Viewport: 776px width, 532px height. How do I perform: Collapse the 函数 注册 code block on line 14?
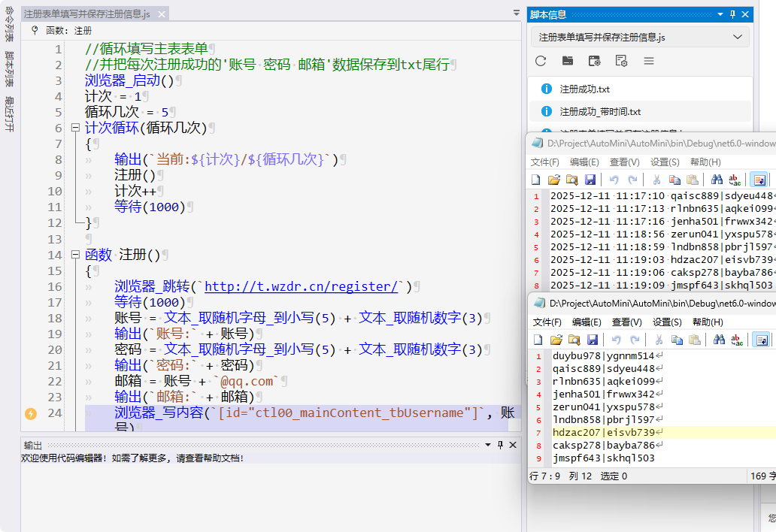tap(75, 255)
